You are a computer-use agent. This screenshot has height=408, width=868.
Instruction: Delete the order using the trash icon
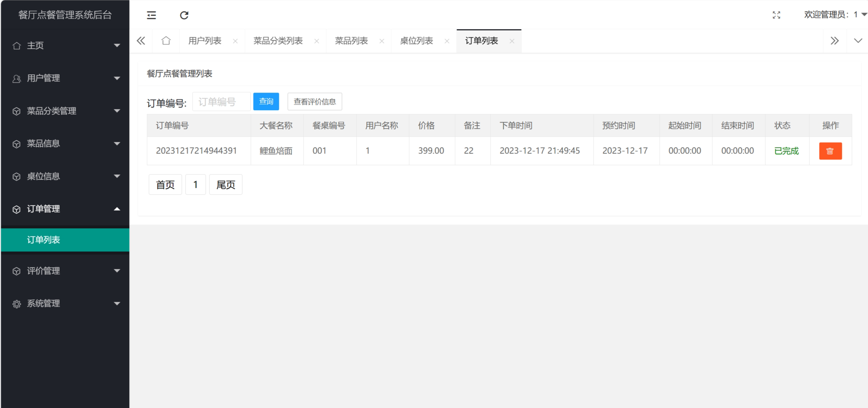tap(830, 151)
